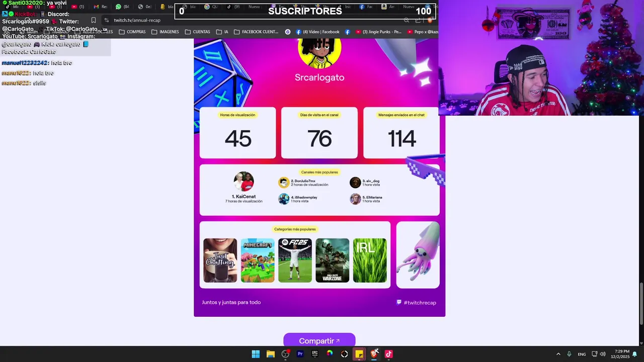This screenshot has width=644, height=362.
Task: Click the FC25 category thumbnail
Action: [x=295, y=260]
